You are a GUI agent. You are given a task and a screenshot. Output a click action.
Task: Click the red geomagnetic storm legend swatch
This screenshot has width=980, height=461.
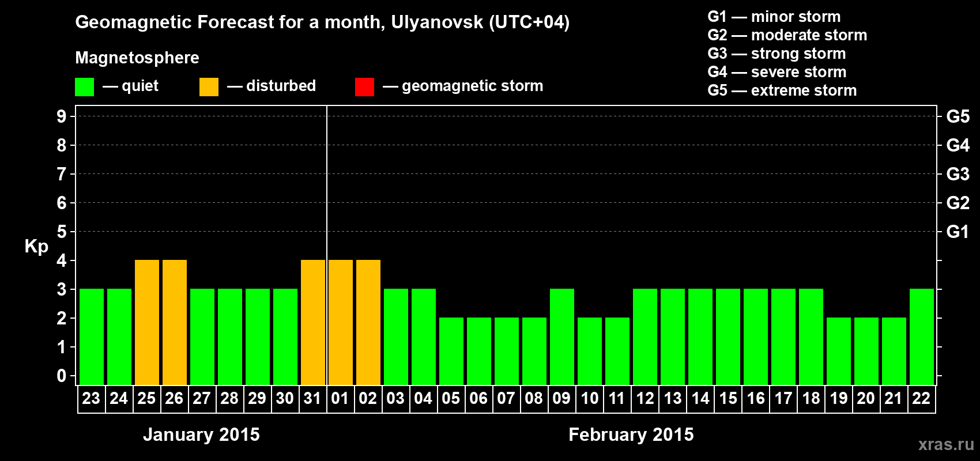point(364,87)
